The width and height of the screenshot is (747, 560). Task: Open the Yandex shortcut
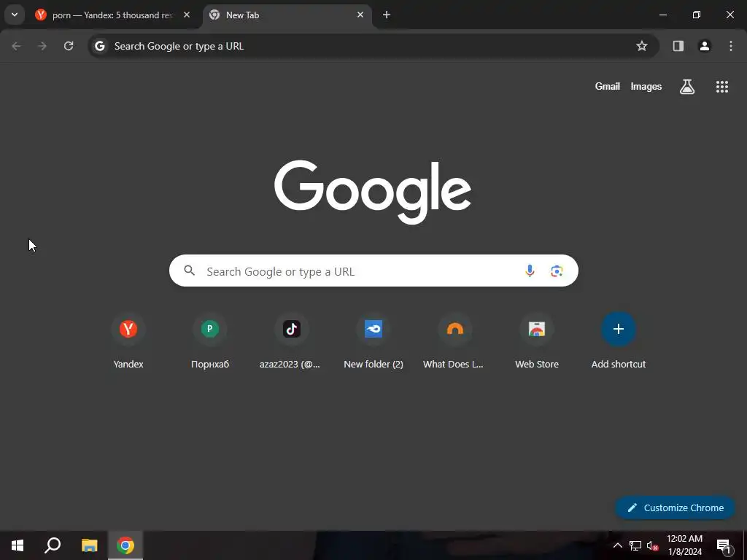click(128, 340)
